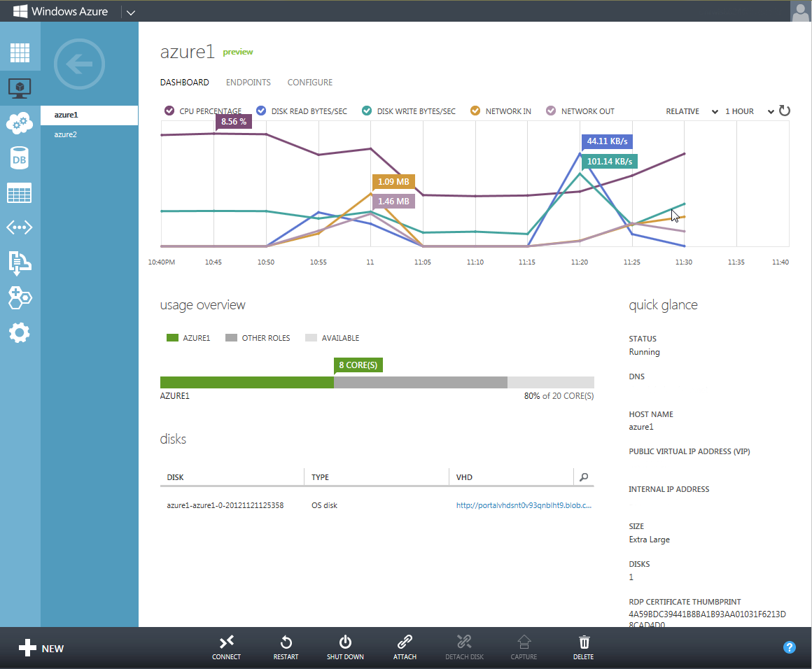
Task: Click the RDP certificate thumbprint value
Action: 707,619
